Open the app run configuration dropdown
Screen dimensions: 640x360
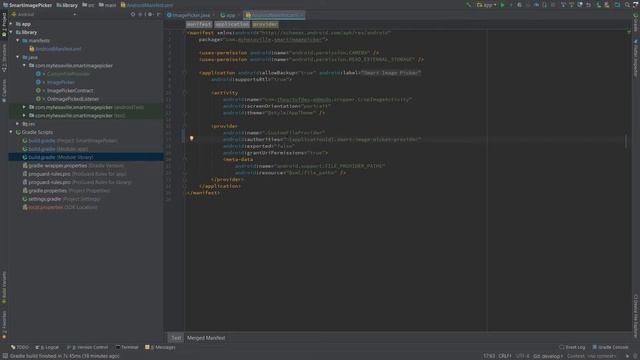486,5
